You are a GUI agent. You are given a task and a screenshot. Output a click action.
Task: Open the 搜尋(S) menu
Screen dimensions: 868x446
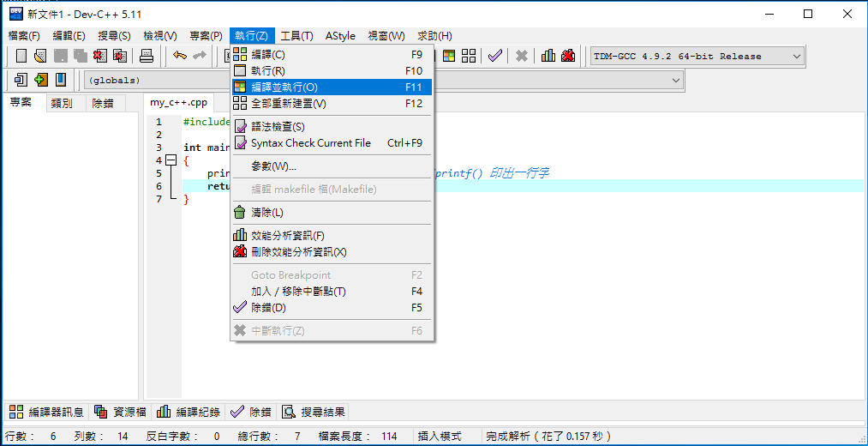(114, 36)
